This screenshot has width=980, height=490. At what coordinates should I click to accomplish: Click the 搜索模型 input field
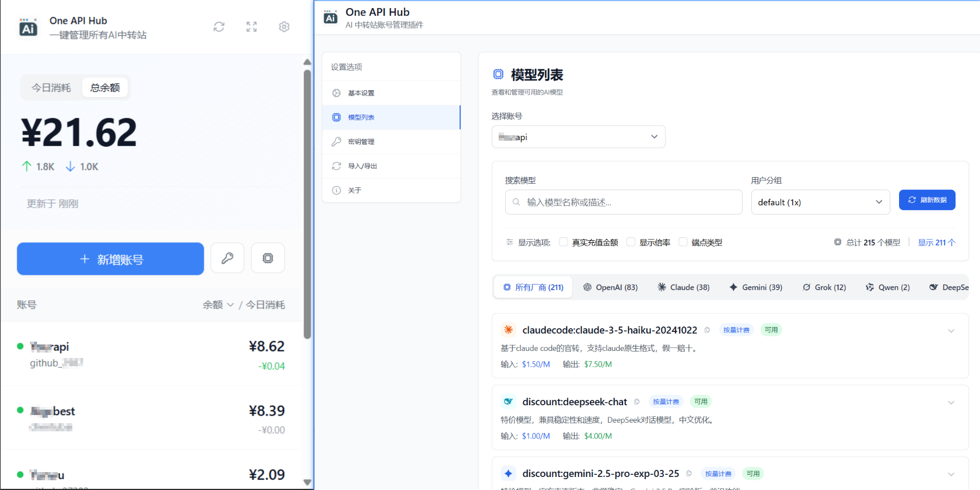pos(624,202)
